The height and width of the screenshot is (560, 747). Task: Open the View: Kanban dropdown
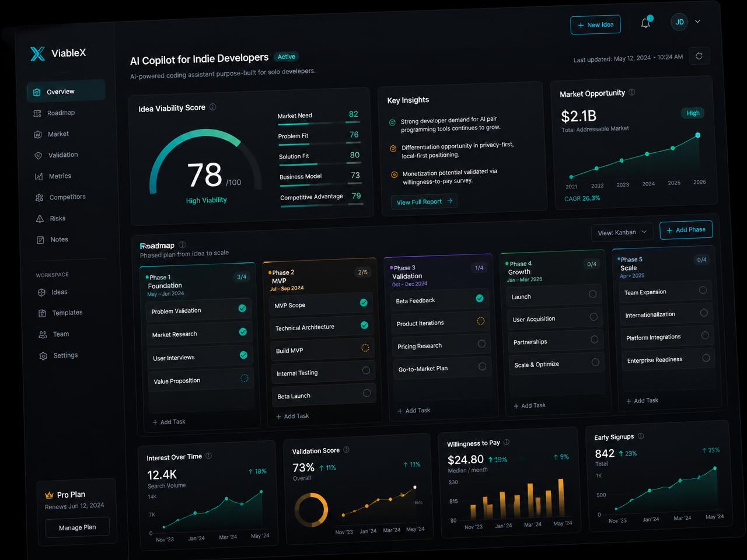point(622,232)
